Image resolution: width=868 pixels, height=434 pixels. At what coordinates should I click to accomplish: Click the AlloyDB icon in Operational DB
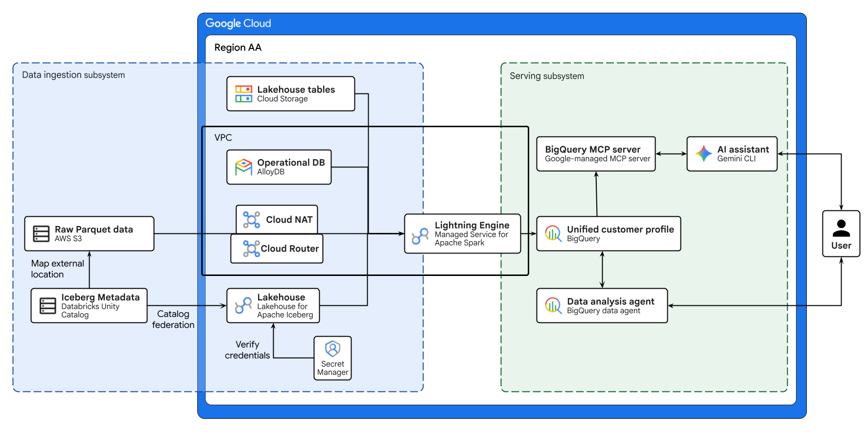point(243,167)
